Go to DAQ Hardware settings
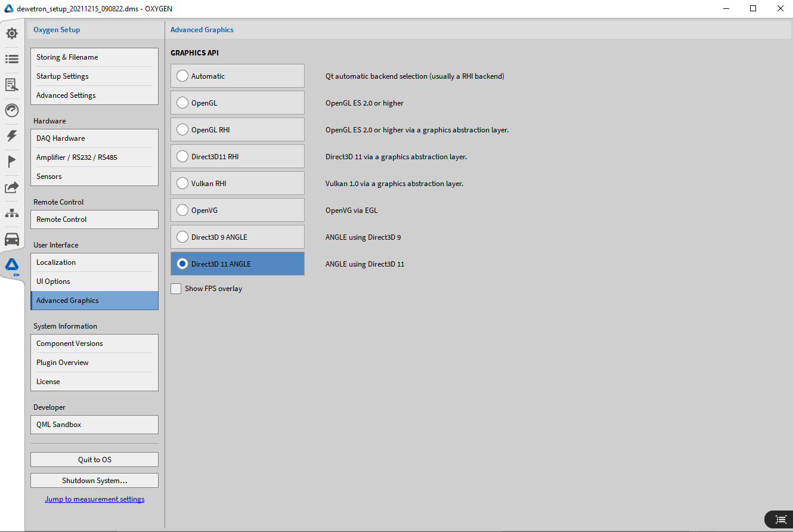Viewport: 793px width, 532px height. [x=94, y=138]
